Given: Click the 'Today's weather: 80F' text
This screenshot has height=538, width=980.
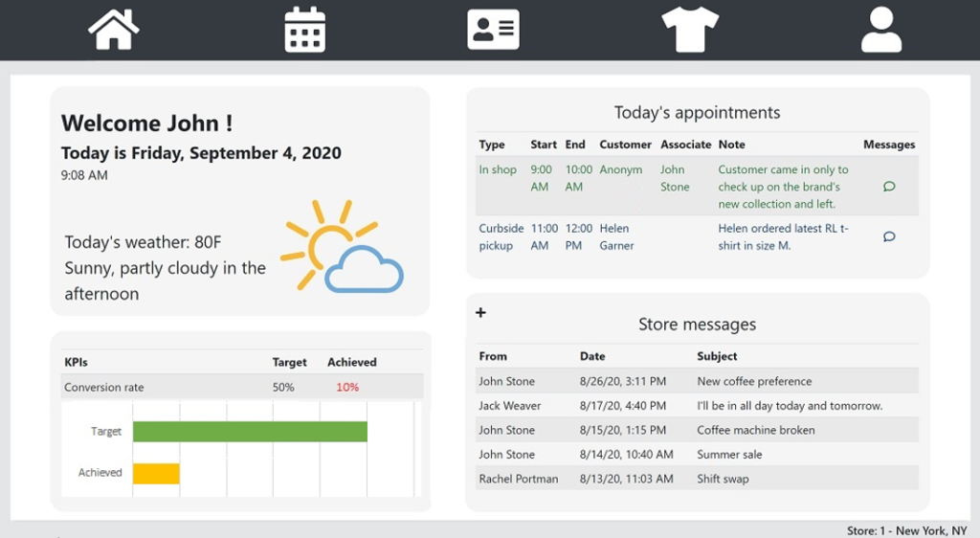Looking at the screenshot, I should 143,242.
